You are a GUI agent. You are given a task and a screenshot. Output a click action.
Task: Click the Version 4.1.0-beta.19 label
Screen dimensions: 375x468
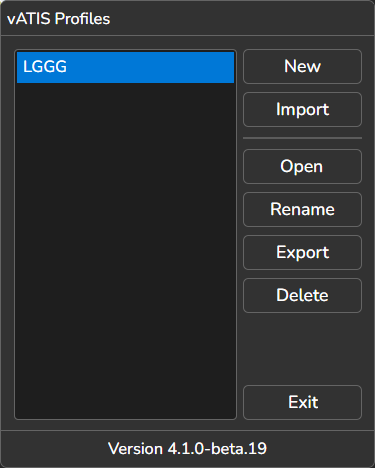coord(187,449)
